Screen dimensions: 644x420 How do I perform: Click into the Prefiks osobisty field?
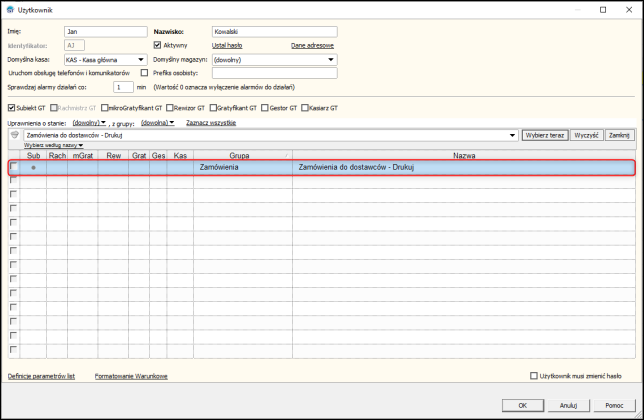click(275, 73)
